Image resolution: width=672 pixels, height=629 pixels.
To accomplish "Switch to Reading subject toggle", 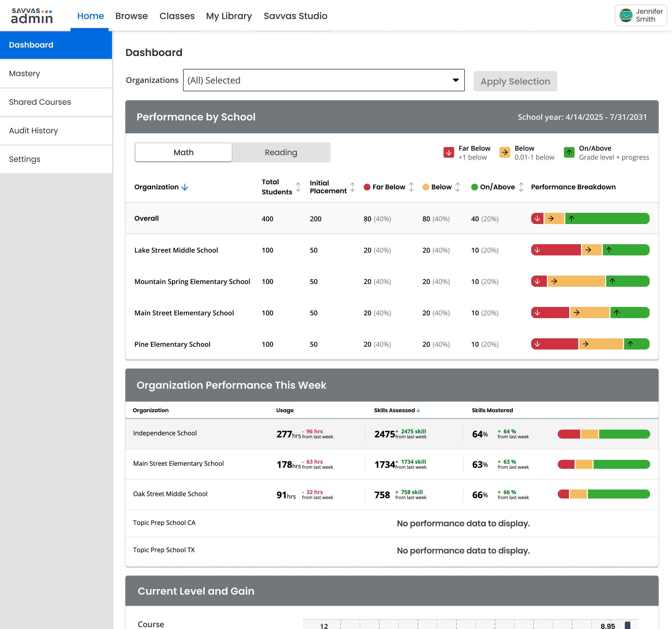I will pos(281,153).
